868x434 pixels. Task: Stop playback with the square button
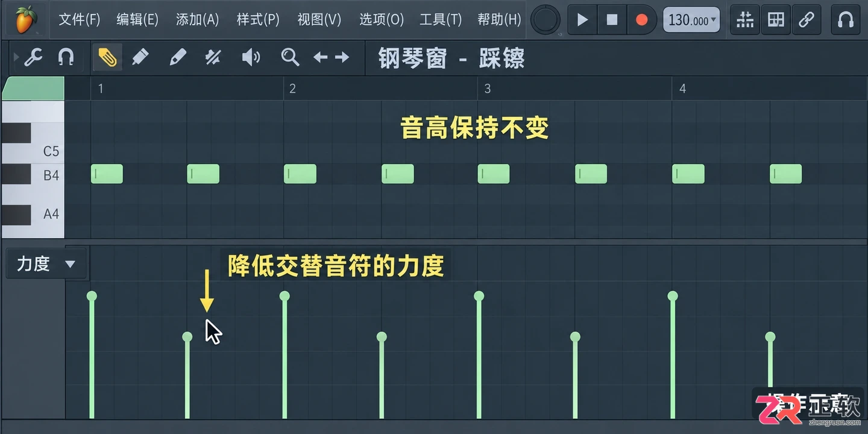(612, 20)
